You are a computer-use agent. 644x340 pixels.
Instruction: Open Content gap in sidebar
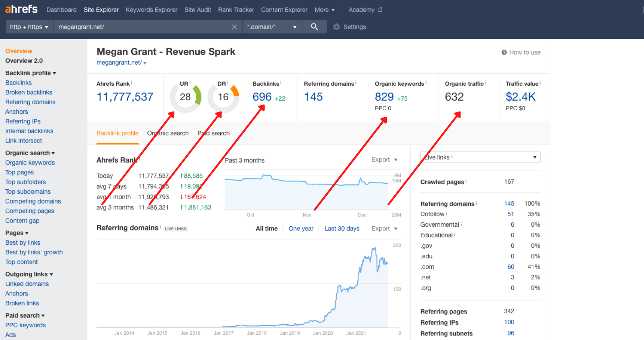(22, 221)
